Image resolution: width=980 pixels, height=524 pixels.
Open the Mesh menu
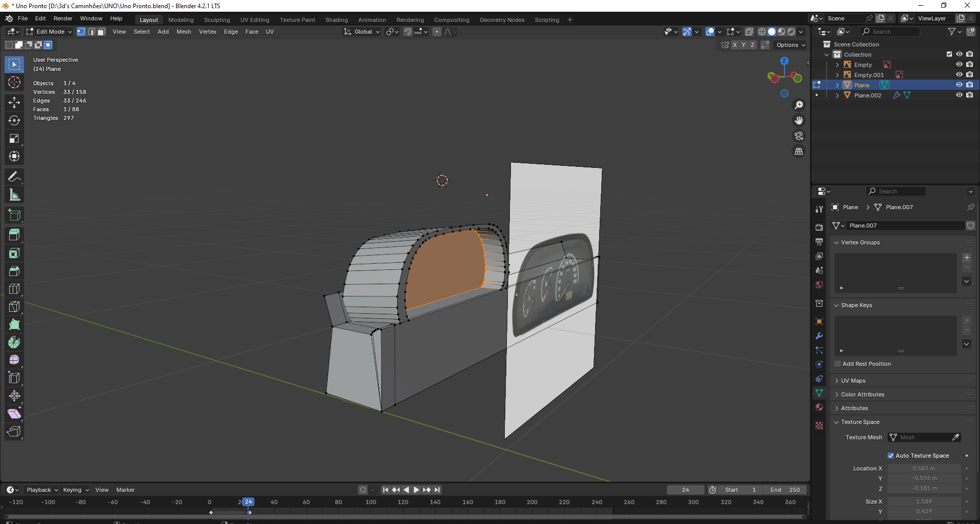pyautogui.click(x=184, y=32)
